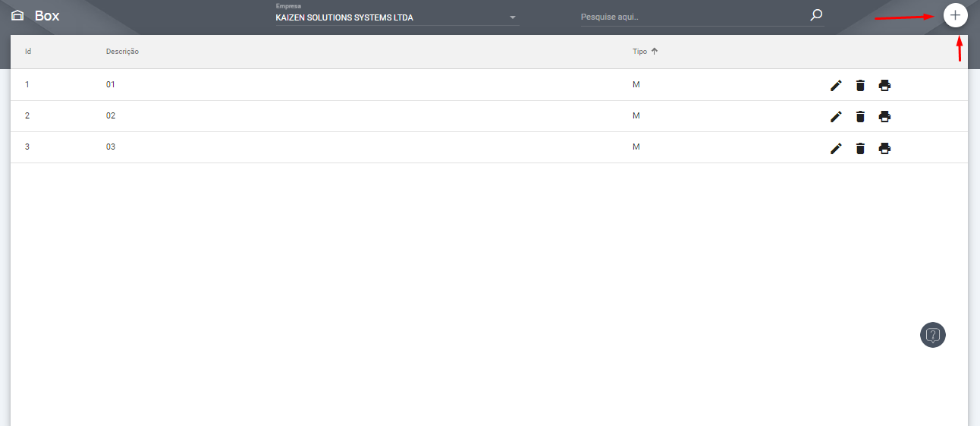Open the Id 1 link
This screenshot has width=980, height=426.
[x=27, y=84]
